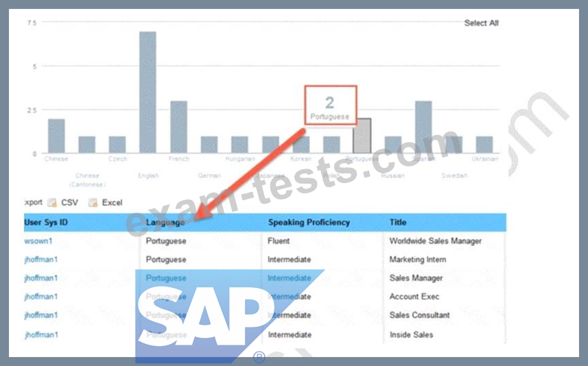Screen dimensions: 588x366
Task: Select the Polish bar in the chart
Action: click(331, 145)
